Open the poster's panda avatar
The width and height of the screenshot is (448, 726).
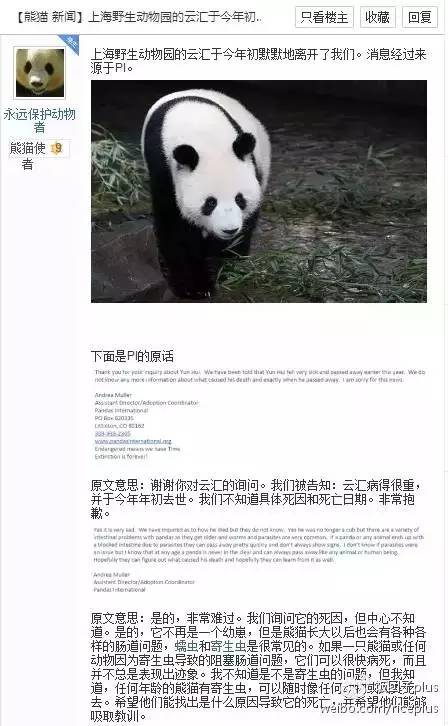[40, 73]
